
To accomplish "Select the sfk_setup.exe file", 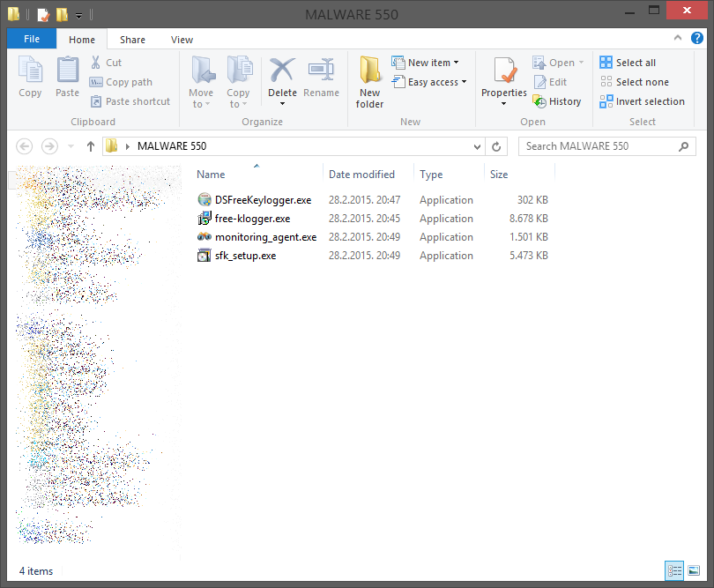I will coord(245,256).
